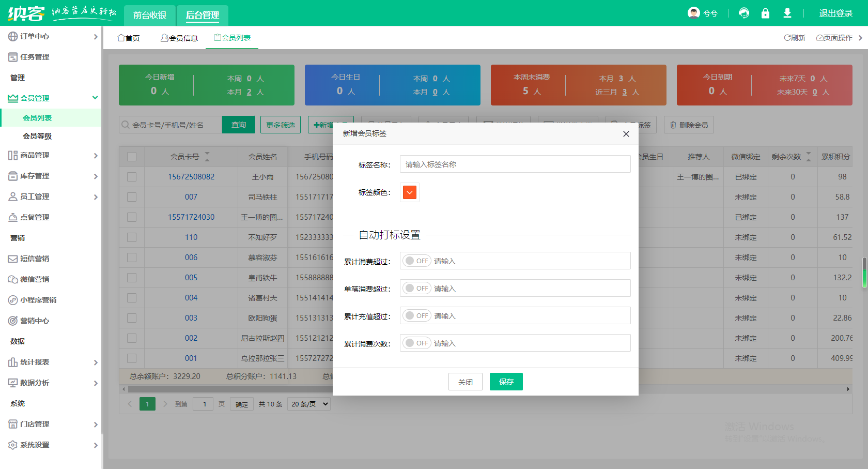Open the 标签颜色 color picker

tap(410, 192)
